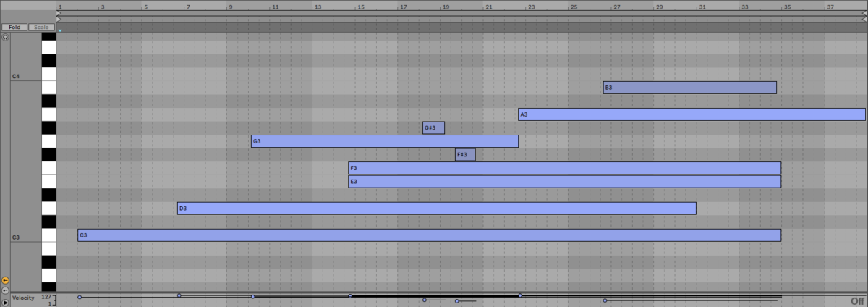
Task: Click the velocity marker under the E3/F3 note start
Action: click(350, 295)
